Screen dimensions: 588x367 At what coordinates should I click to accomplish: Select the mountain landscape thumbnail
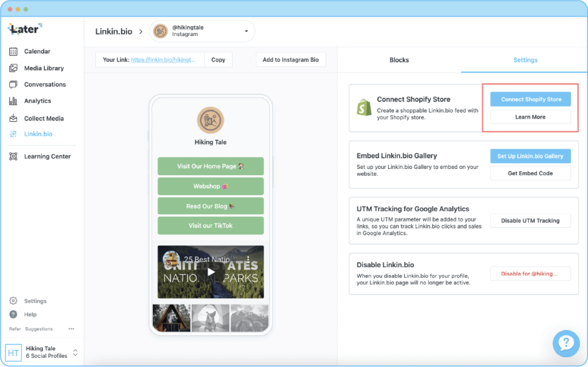tap(249, 318)
